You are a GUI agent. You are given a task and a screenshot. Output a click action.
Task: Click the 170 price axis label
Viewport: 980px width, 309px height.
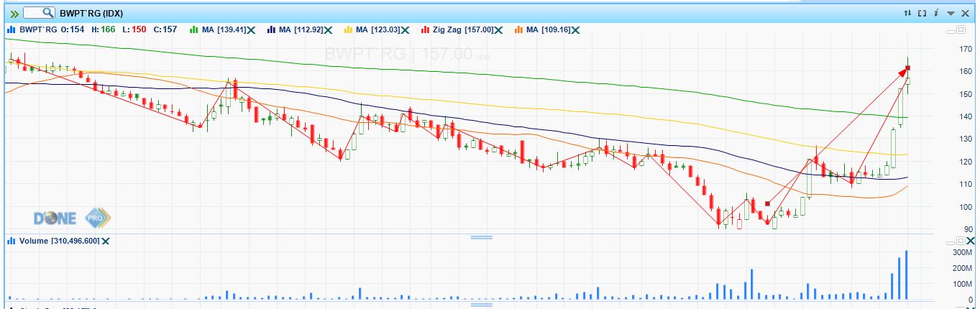[966, 49]
